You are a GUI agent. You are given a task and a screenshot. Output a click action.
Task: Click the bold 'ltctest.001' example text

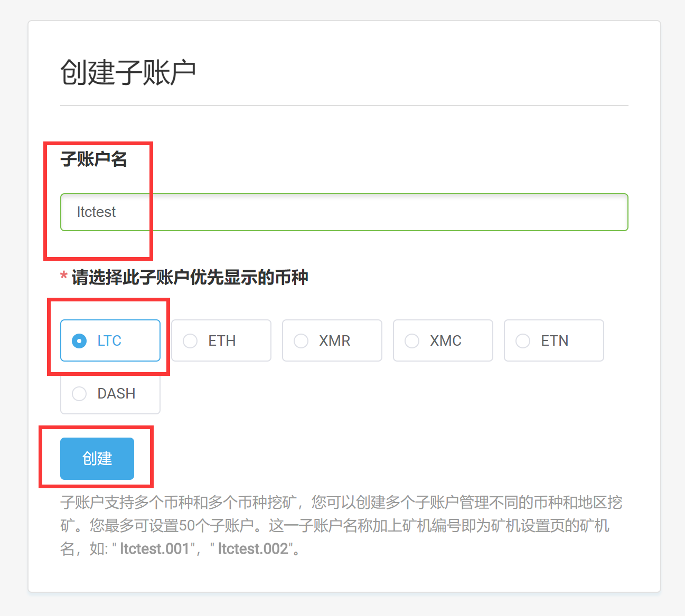tap(154, 549)
